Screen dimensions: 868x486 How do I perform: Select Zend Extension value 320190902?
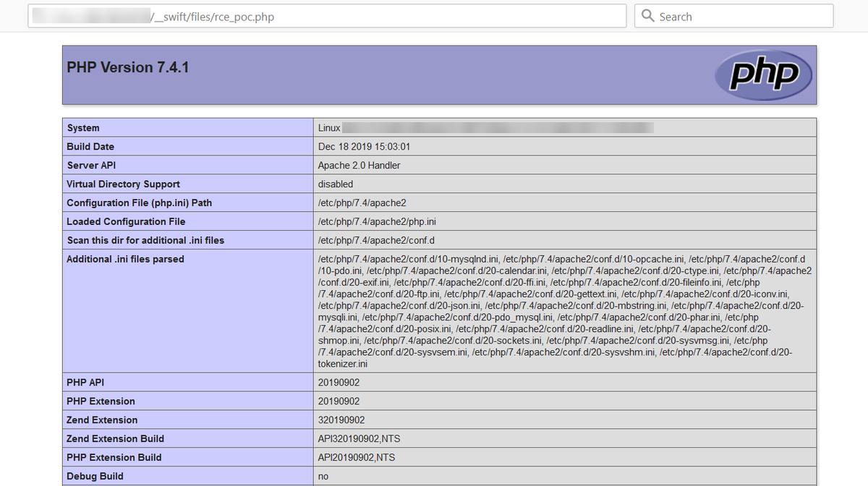click(x=341, y=420)
